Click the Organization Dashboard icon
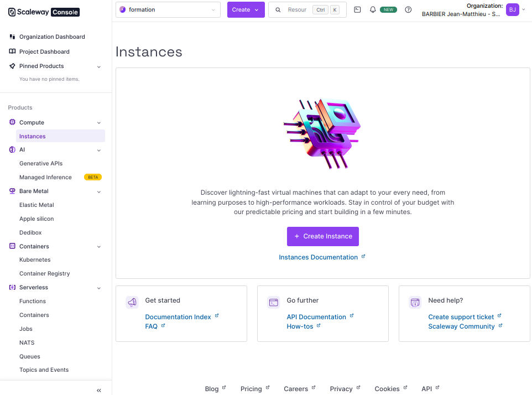Viewport: 532px width, 395px height. click(x=12, y=37)
